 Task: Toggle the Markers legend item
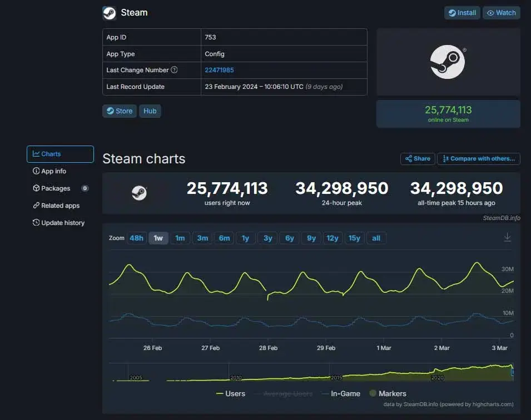[388, 393]
